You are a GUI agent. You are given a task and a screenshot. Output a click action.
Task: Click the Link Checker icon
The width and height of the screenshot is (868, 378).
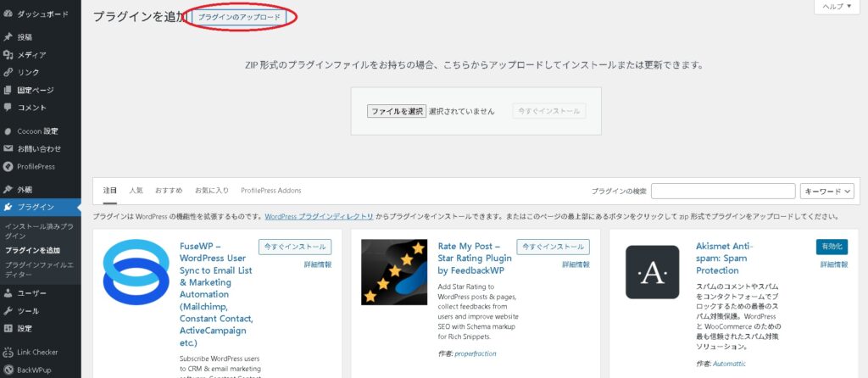(x=8, y=352)
